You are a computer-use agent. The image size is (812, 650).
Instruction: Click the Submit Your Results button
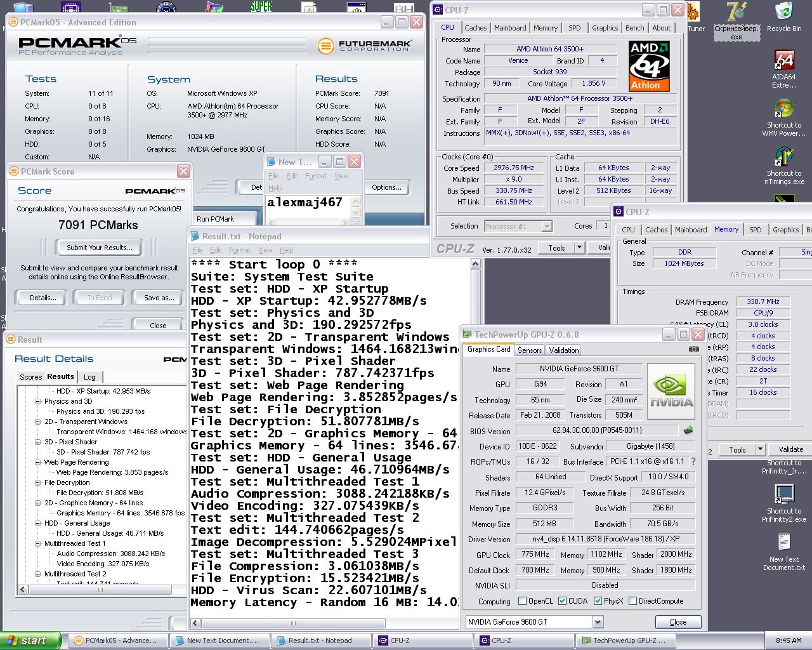coord(100,248)
